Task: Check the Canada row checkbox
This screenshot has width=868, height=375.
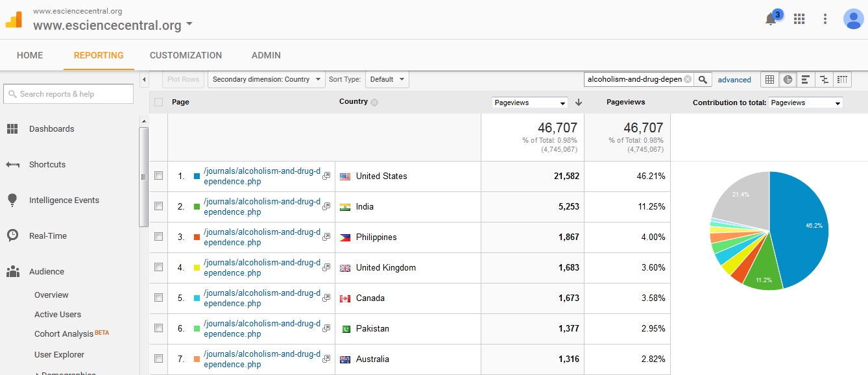Action: coord(159,298)
